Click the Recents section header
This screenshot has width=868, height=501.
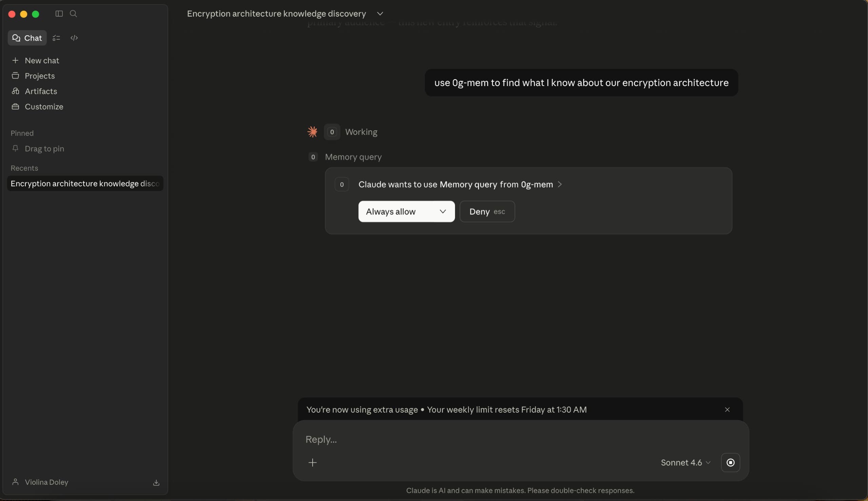(24, 168)
